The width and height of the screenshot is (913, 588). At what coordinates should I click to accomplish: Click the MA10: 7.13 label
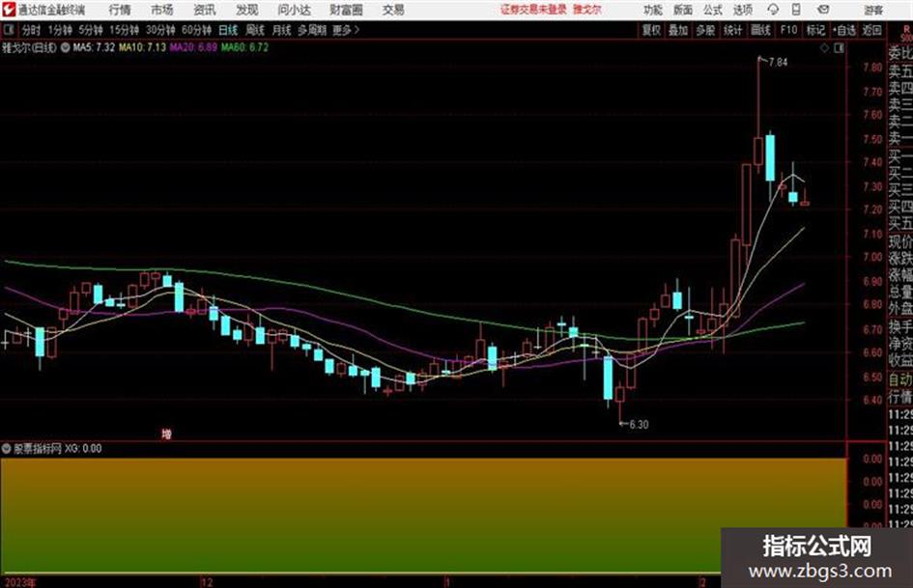pyautogui.click(x=142, y=47)
